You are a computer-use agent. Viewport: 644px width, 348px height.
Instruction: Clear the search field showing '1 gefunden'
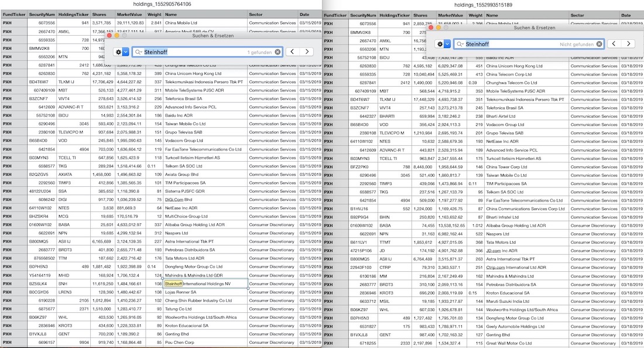pyautogui.click(x=278, y=52)
